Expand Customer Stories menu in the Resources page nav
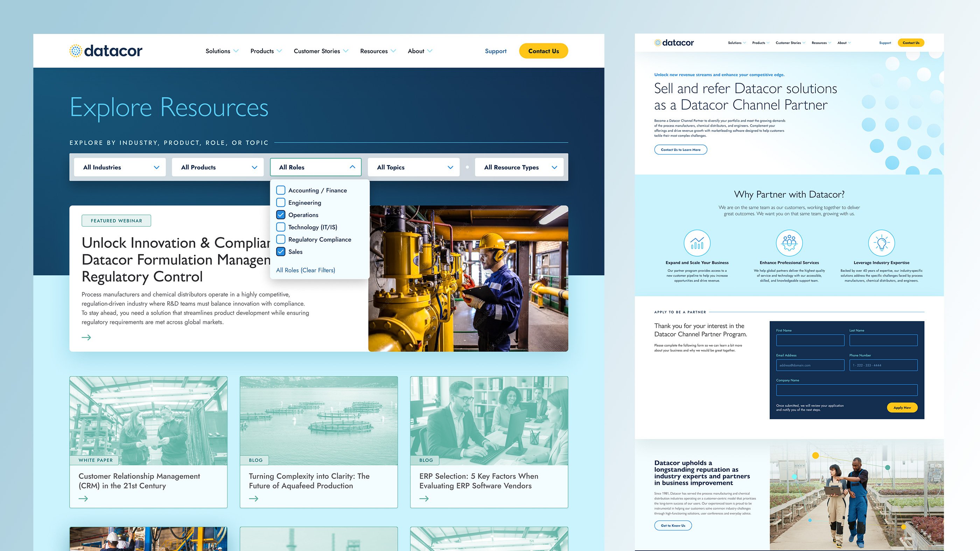This screenshot has height=551, width=980. click(321, 51)
